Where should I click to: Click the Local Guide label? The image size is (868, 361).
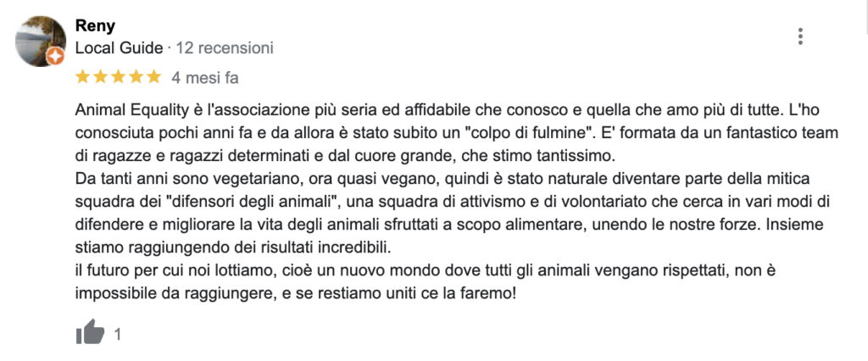point(119,48)
